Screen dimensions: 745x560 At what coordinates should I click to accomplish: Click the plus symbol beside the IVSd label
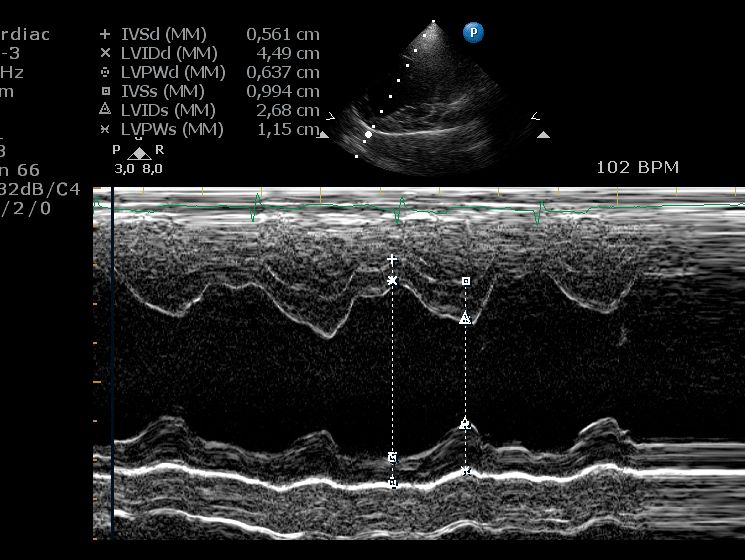105,34
